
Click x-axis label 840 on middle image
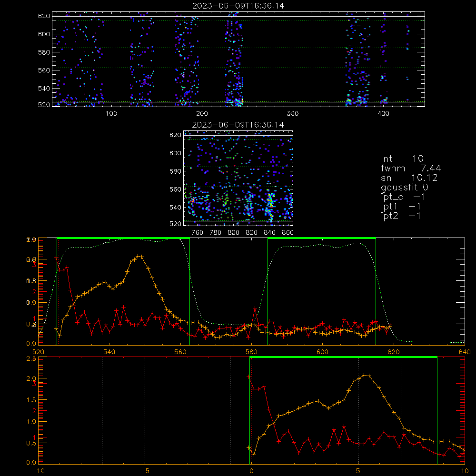coord(269,233)
